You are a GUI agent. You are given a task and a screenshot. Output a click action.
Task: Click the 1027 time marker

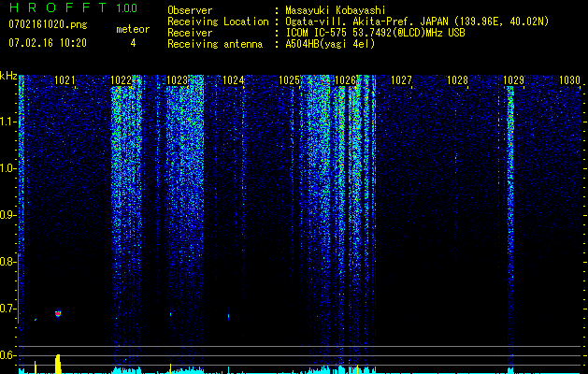coord(401,80)
